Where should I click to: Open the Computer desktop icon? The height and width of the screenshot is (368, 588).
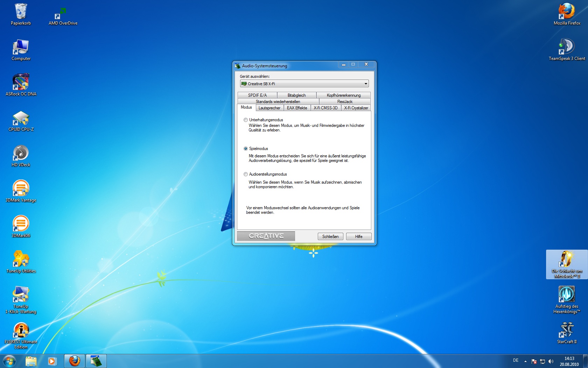coord(21,50)
